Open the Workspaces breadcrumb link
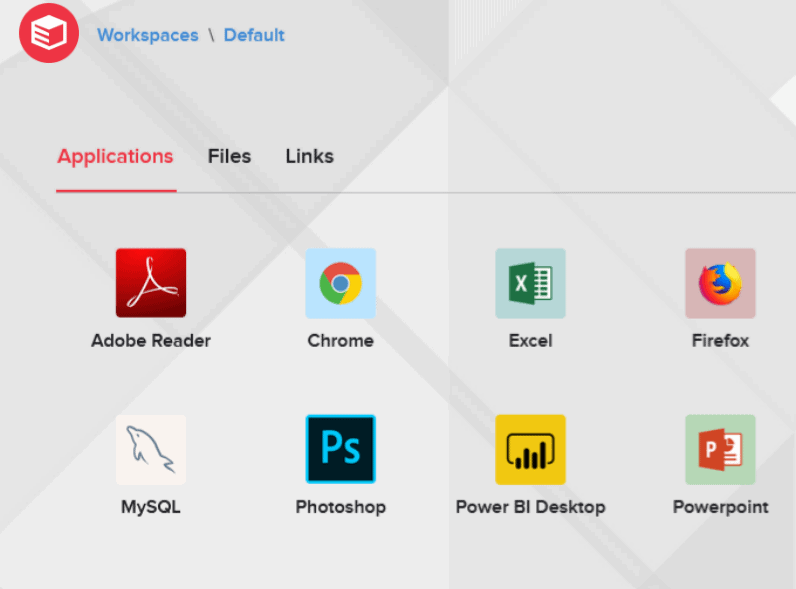796x589 pixels. (x=148, y=35)
